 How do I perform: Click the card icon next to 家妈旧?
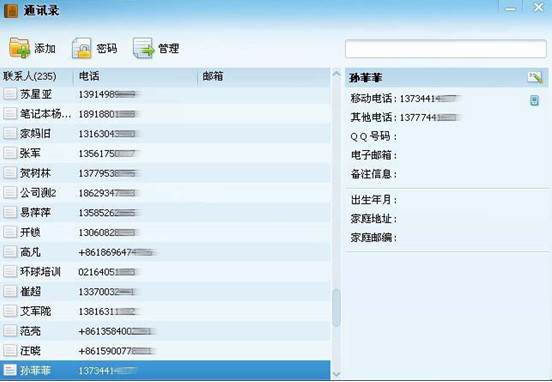point(10,133)
